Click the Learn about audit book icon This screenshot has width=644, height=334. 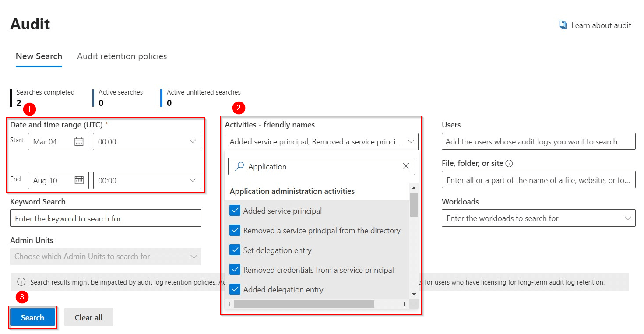pyautogui.click(x=563, y=25)
